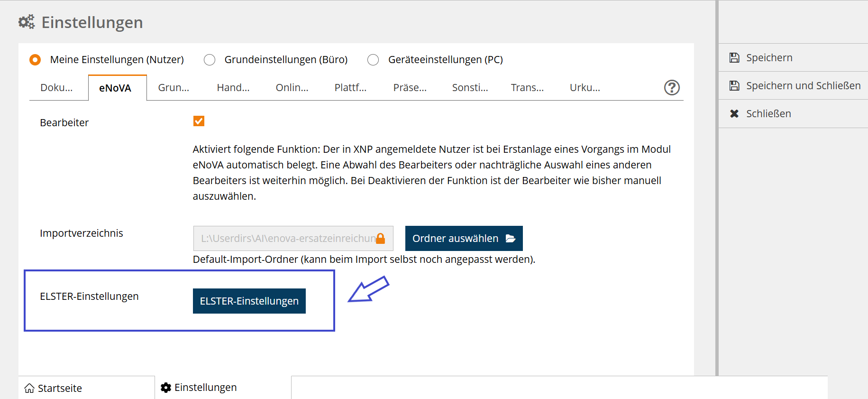Image resolution: width=868 pixels, height=399 pixels.
Task: Switch to the Doku... tab
Action: point(56,88)
